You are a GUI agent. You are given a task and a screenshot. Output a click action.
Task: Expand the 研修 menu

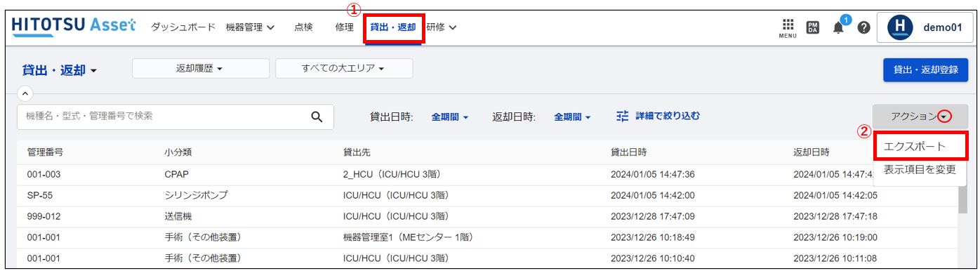(442, 27)
